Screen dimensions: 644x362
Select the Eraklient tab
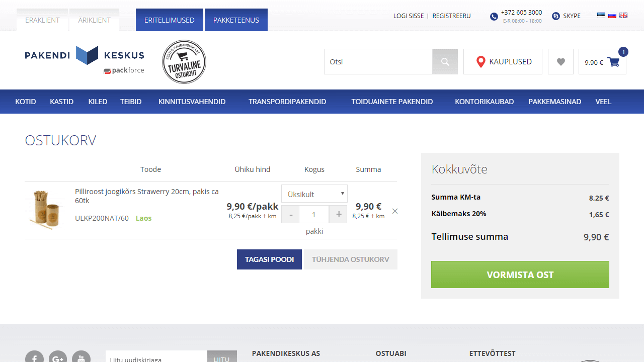pyautogui.click(x=42, y=20)
